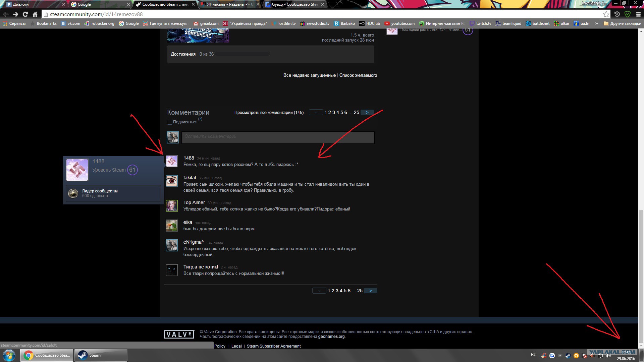Open the twitch.tv bookmark
The width and height of the screenshot is (644, 362).
[x=480, y=23]
